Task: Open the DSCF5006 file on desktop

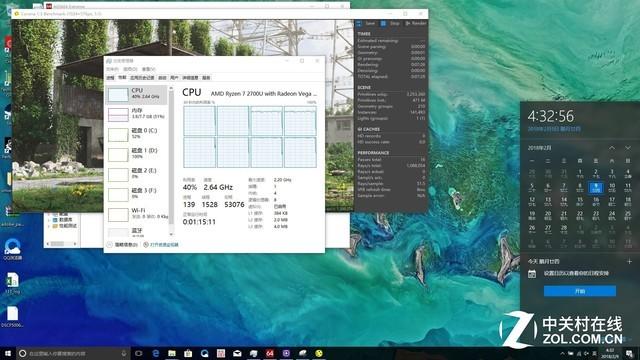Action: pyautogui.click(x=12, y=317)
